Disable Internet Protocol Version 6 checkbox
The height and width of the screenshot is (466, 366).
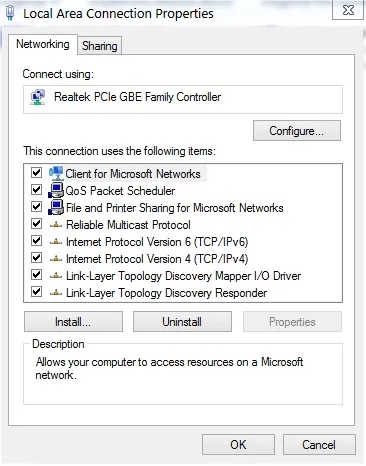coord(36,241)
